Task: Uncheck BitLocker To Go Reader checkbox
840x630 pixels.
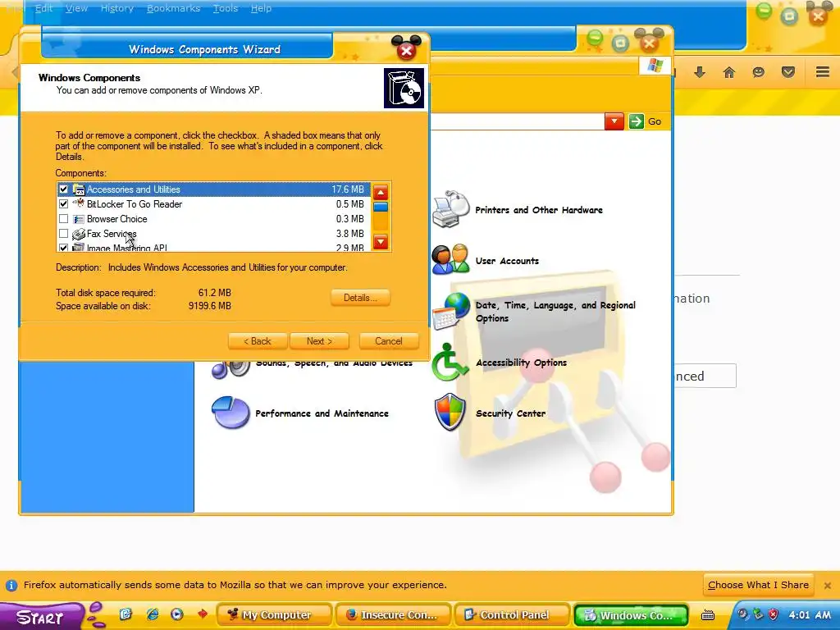Action: (x=64, y=204)
